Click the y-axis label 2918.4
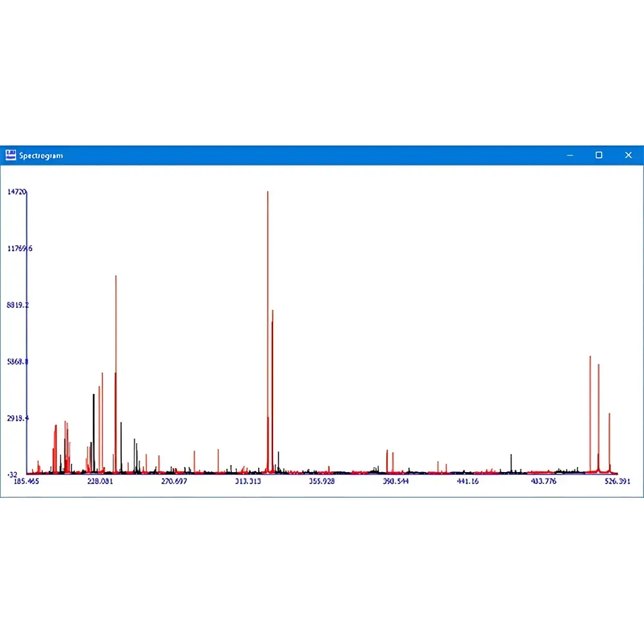644x644 pixels. pyautogui.click(x=17, y=419)
